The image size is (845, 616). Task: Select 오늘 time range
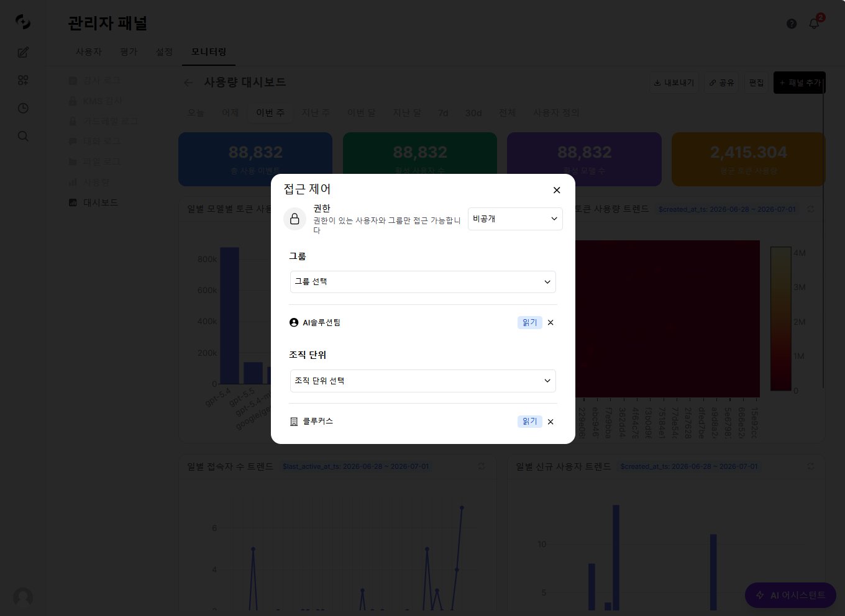(196, 112)
